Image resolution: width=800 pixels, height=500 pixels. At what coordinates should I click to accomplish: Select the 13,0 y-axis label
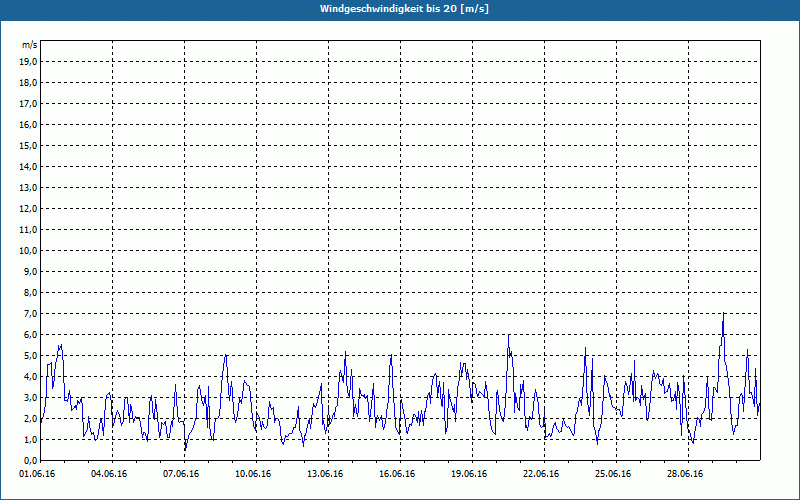(29, 187)
